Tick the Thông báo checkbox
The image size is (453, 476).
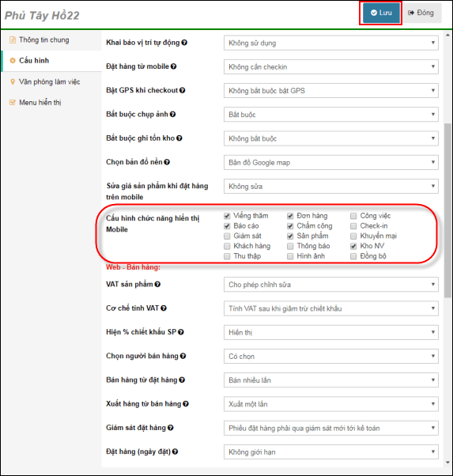tap(290, 246)
